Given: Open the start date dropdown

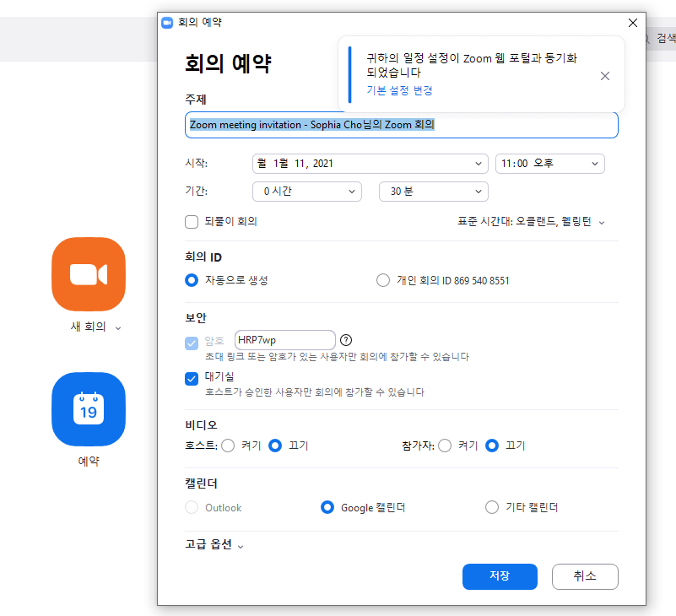Looking at the screenshot, I should point(370,164).
